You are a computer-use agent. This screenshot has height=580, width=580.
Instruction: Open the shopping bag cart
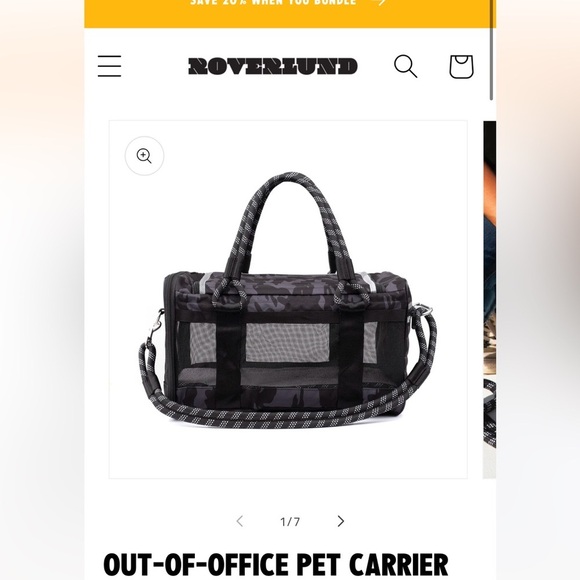[461, 67]
